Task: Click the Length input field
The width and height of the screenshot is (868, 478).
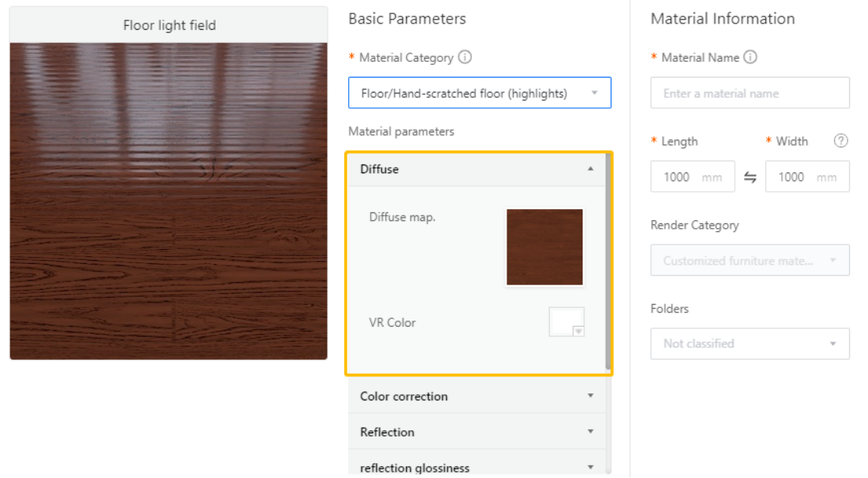Action: pyautogui.click(x=692, y=176)
